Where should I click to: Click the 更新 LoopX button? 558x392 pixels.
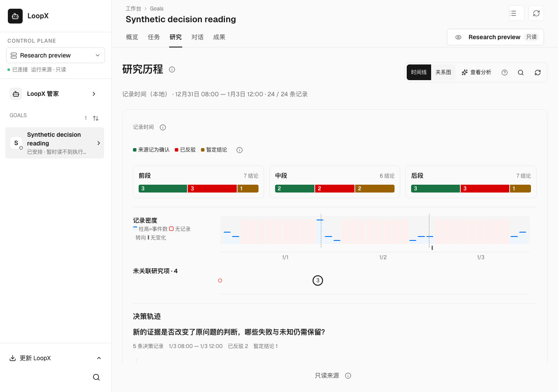(55, 358)
